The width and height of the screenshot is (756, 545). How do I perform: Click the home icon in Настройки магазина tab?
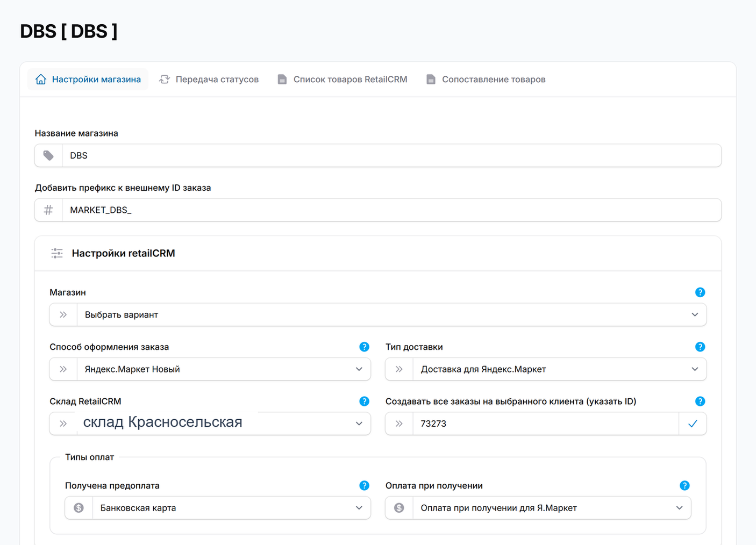(x=41, y=80)
